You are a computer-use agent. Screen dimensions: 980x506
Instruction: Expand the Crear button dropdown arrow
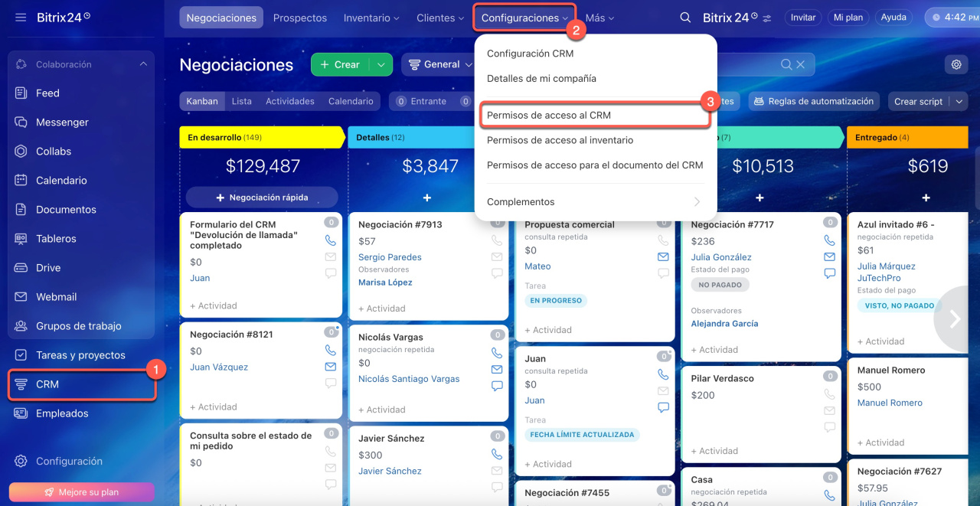pos(381,65)
